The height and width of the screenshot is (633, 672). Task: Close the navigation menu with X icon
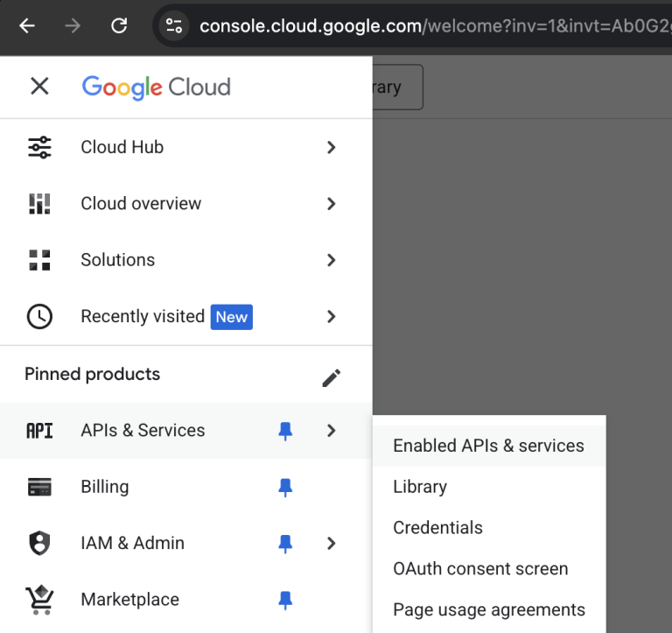pos(39,86)
